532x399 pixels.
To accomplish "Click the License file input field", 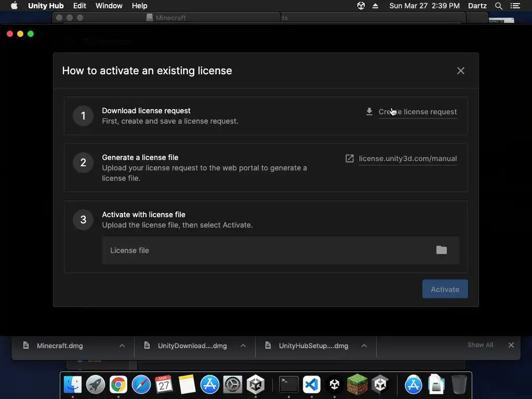I will click(280, 250).
